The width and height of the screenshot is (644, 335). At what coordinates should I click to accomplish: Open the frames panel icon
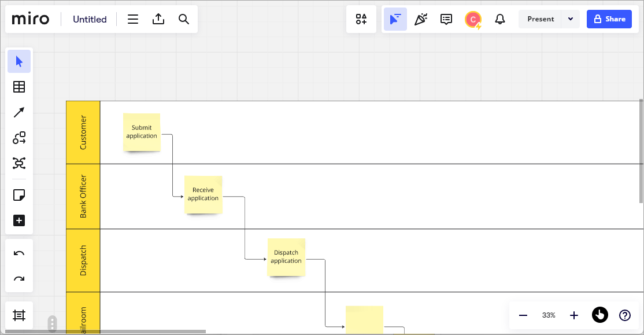[19, 315]
